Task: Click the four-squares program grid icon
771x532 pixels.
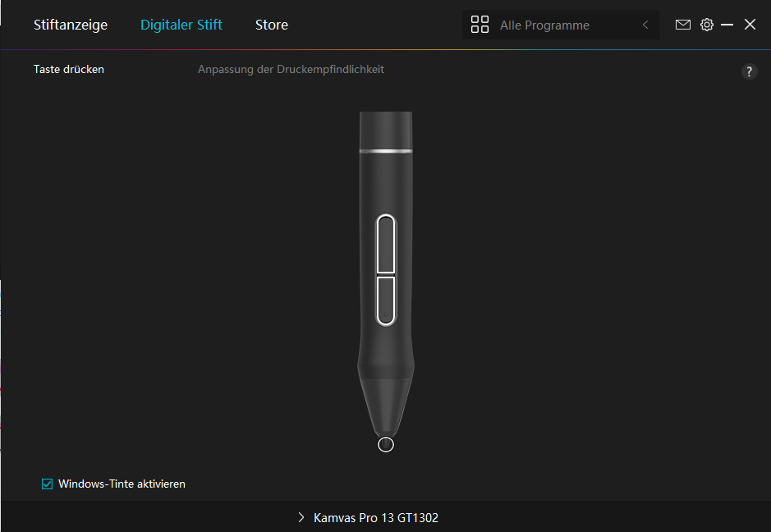Action: tap(480, 25)
